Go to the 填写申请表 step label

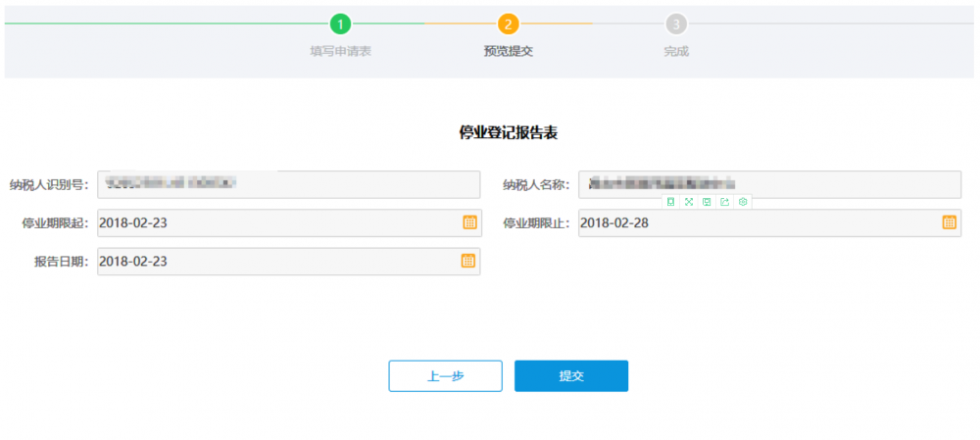(x=340, y=51)
